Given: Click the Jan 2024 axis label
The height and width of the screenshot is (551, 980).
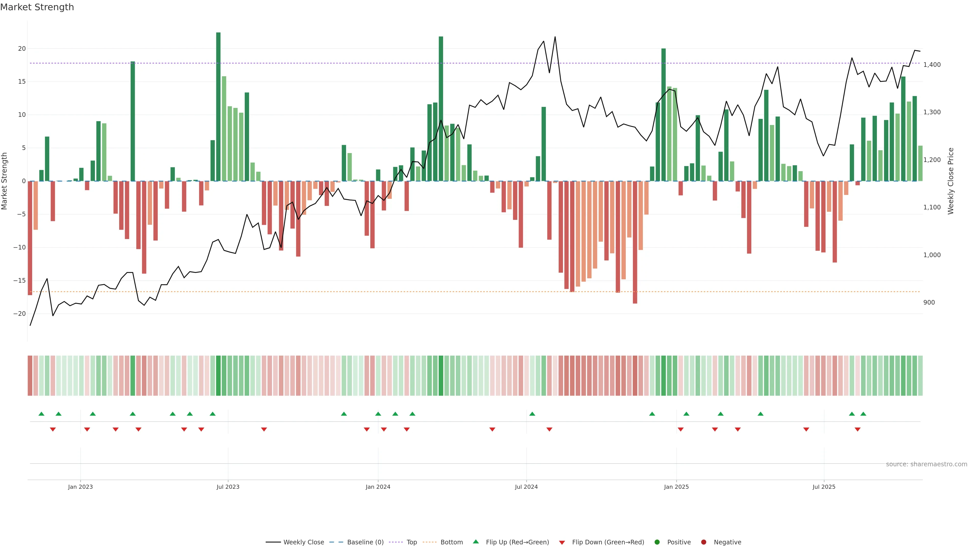Looking at the screenshot, I should [x=378, y=487].
